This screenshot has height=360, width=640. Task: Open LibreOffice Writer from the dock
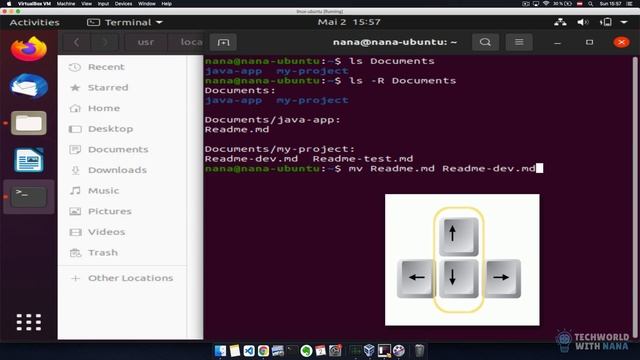(x=29, y=160)
